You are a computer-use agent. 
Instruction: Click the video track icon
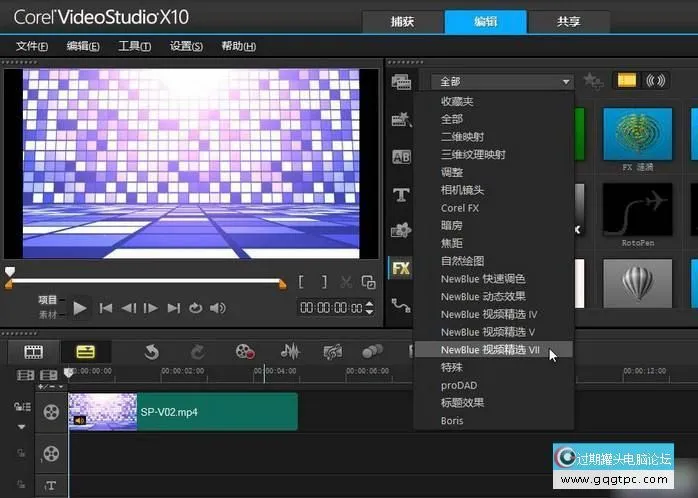point(51,412)
